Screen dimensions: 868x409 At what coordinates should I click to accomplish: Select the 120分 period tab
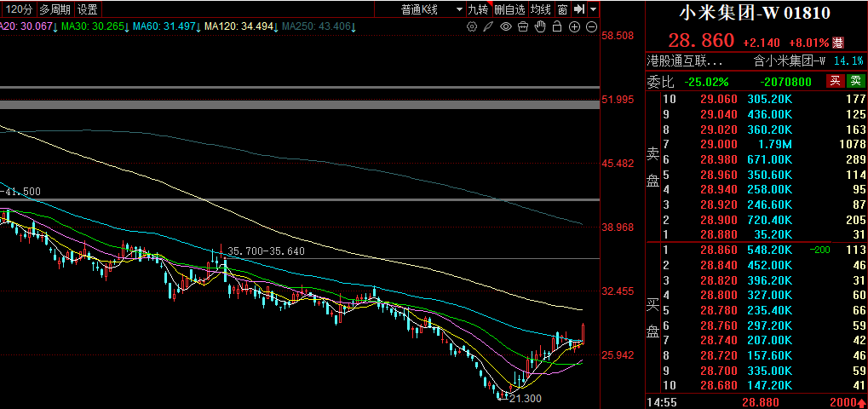coord(21,9)
